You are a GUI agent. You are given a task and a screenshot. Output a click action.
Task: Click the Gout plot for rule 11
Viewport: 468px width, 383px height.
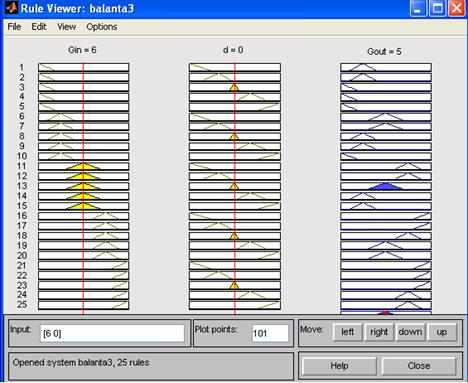[x=386, y=166]
